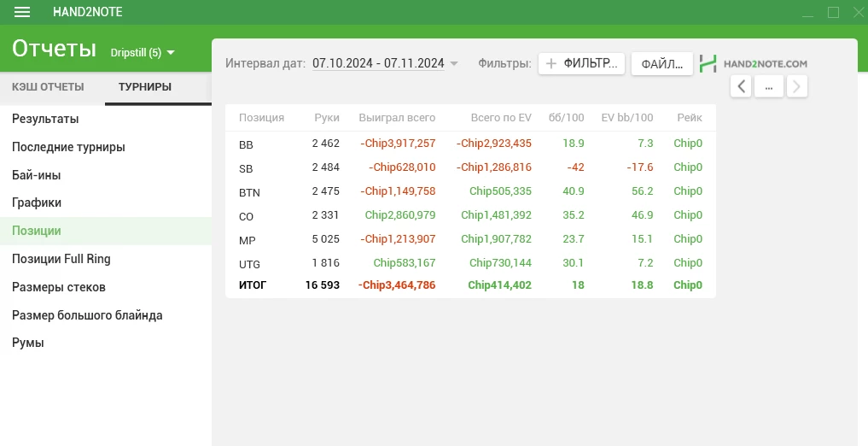Select Бай-ины in the sidebar
Screen dimensions: 868x446
(36, 175)
